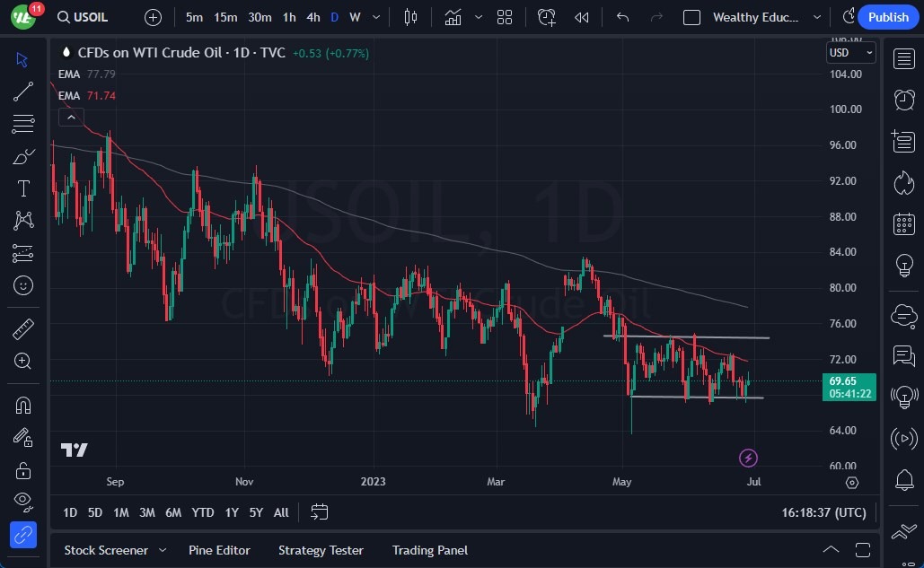The image size is (924, 568).
Task: Toggle hide all drawings eye icon
Action: 22,501
